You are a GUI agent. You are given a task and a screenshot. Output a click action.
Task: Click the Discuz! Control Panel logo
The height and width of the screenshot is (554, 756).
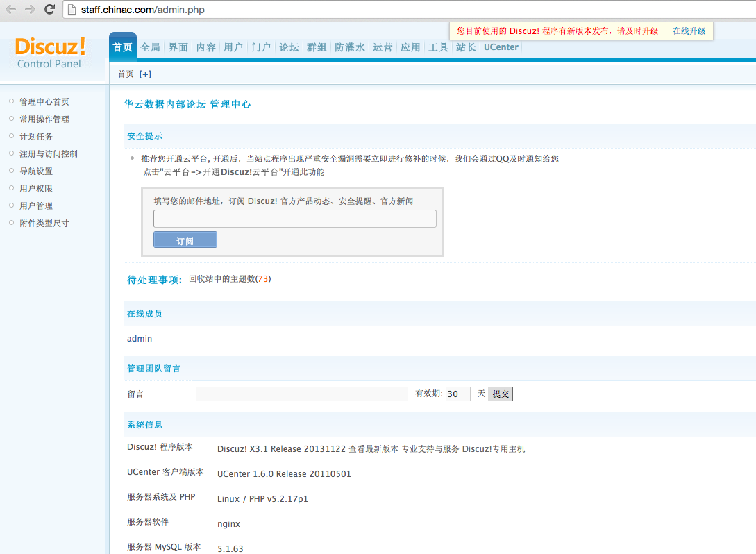click(x=50, y=53)
